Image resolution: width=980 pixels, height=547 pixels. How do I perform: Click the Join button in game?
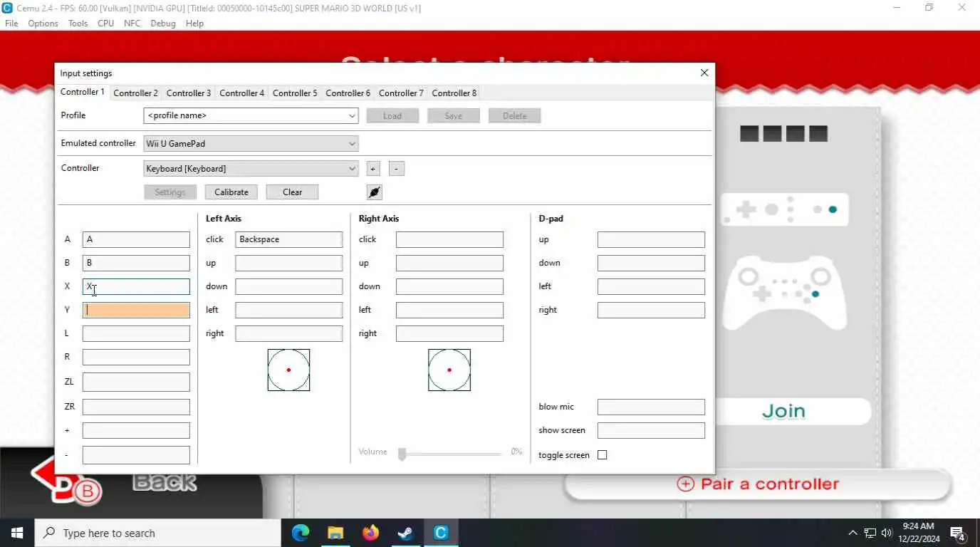pyautogui.click(x=783, y=411)
